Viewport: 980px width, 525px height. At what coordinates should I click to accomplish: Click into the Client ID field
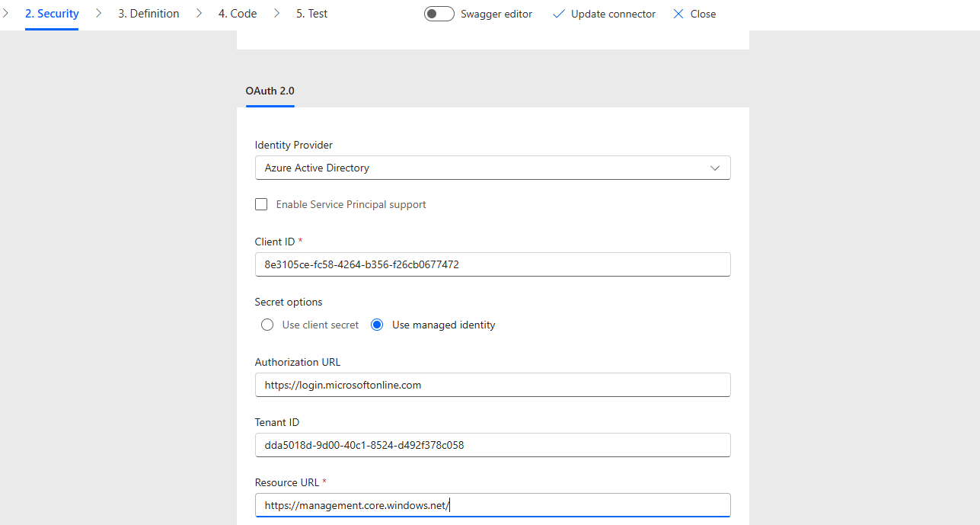point(492,264)
